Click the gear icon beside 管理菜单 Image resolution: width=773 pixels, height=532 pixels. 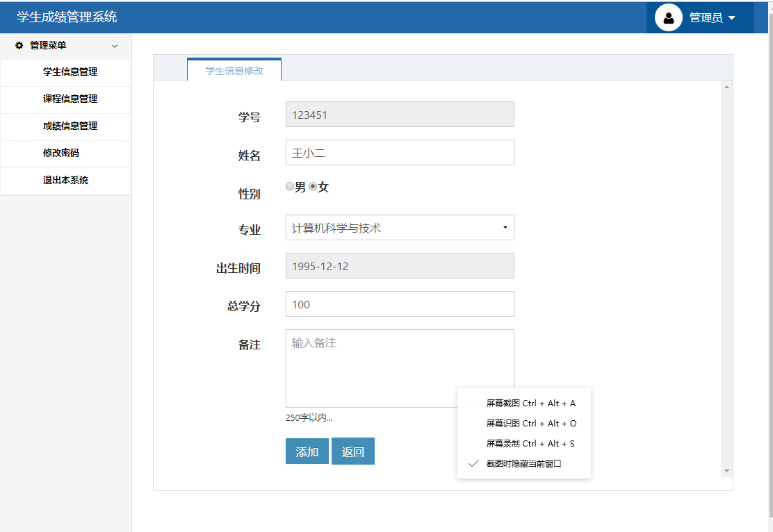click(19, 45)
